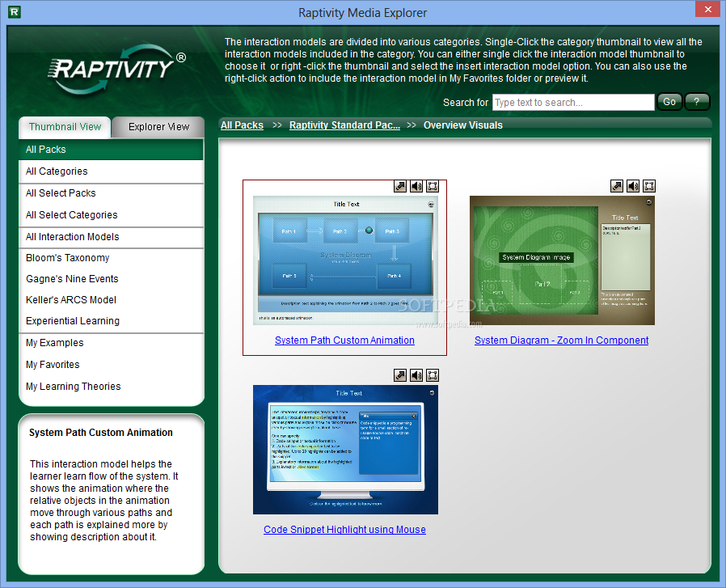Select All Select Packs in the sidebar
Viewport: 726px width, 588px height.
(111, 193)
